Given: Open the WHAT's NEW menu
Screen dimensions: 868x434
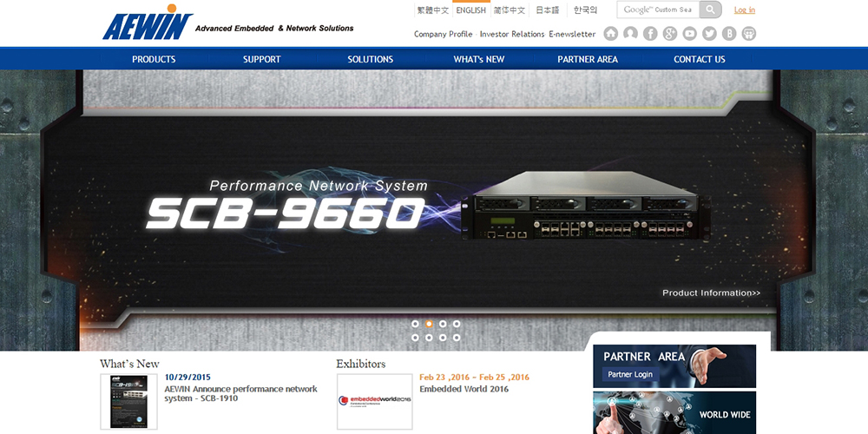Looking at the screenshot, I should (x=479, y=59).
